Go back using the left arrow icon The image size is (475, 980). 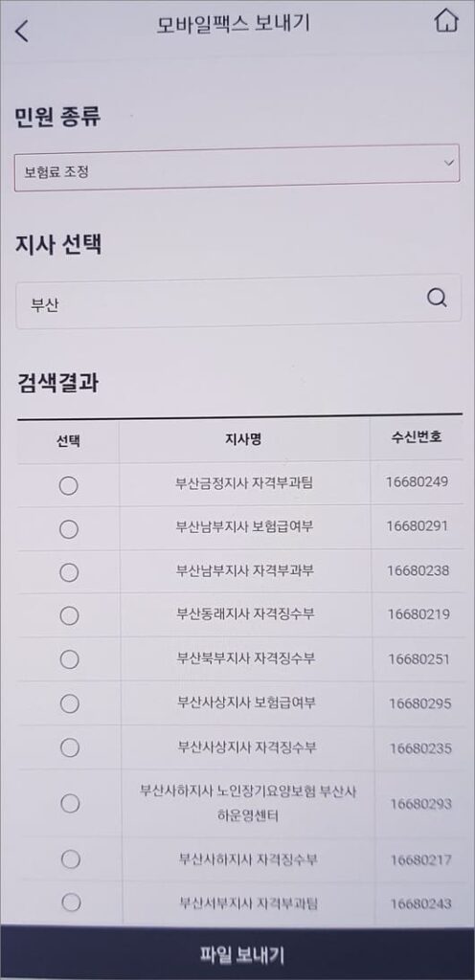(x=22, y=31)
